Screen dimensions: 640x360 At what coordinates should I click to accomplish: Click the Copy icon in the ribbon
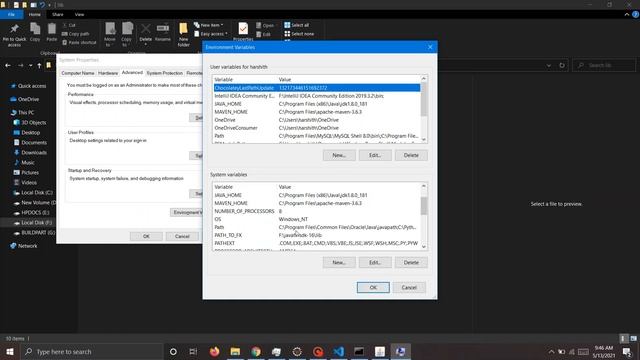(35, 32)
